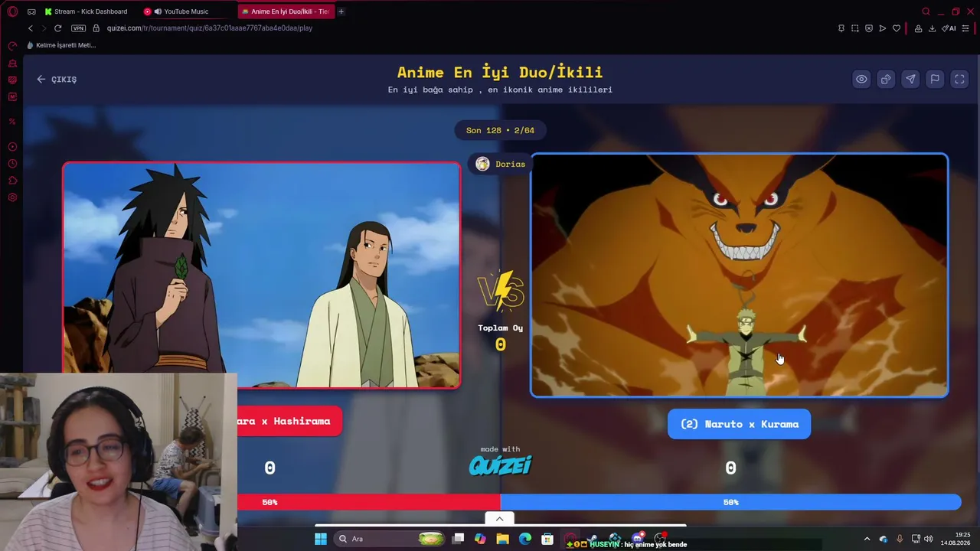
Task: Open the Kelime İşaretli Meti... bookmark
Action: tap(61, 45)
